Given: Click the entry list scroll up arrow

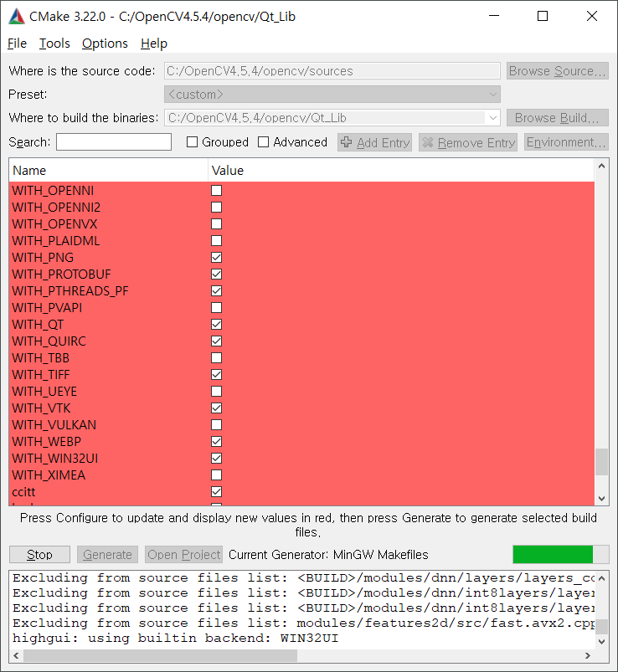Looking at the screenshot, I should coord(601,166).
